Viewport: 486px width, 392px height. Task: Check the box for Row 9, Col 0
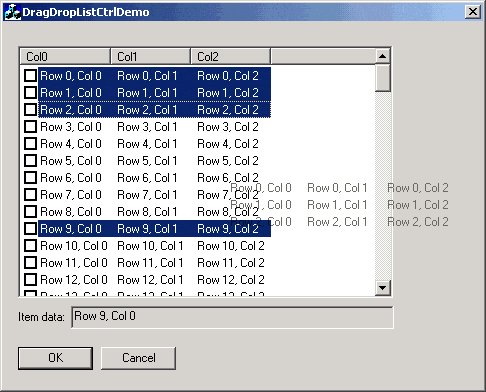pos(30,229)
